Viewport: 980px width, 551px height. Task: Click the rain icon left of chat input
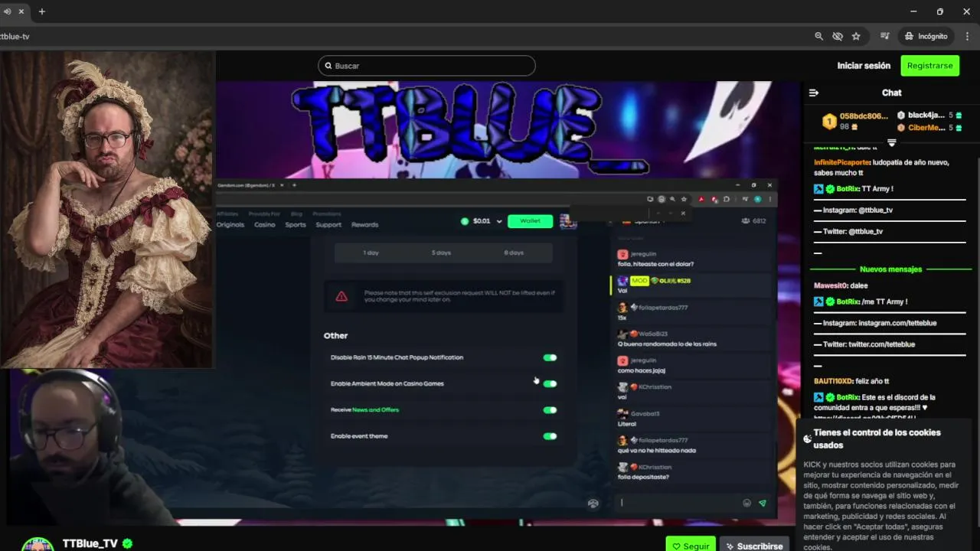click(593, 504)
